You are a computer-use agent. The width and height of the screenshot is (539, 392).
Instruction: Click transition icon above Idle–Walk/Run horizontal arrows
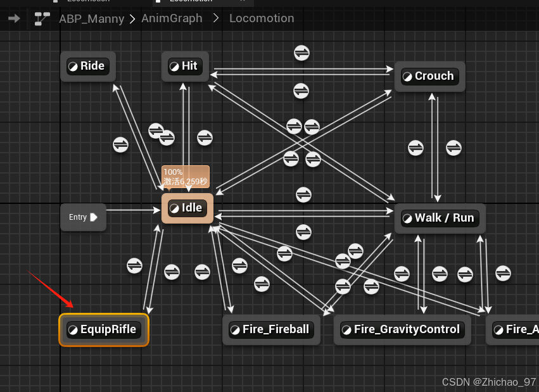[303, 195]
